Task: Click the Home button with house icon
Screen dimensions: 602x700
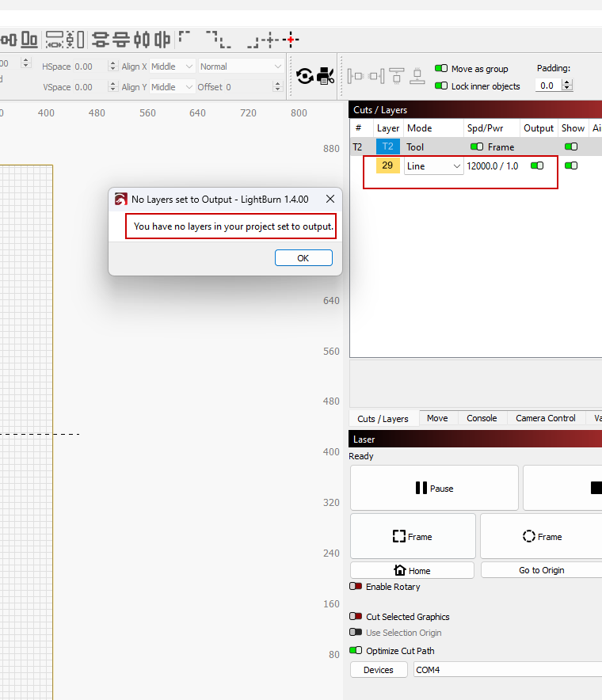Action: [412, 570]
